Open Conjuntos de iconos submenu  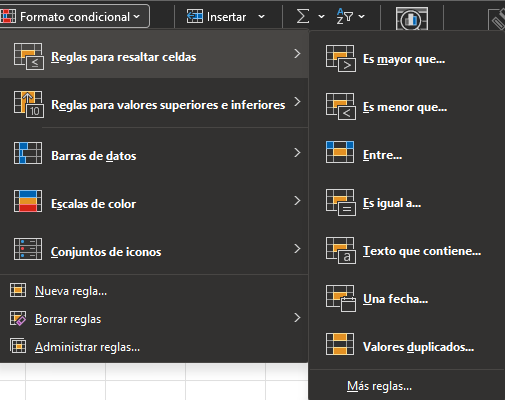click(154, 249)
